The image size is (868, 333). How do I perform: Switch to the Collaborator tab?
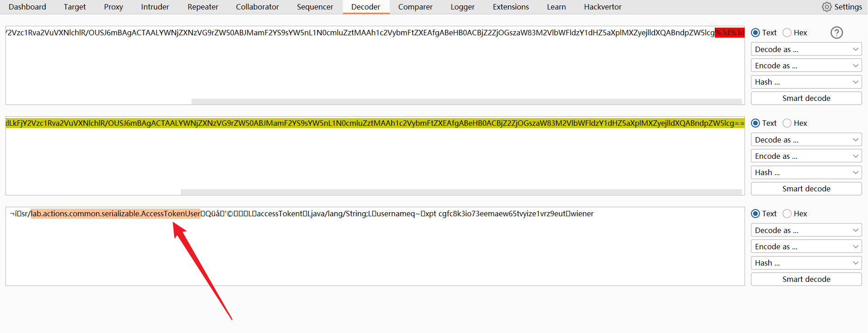tap(257, 7)
